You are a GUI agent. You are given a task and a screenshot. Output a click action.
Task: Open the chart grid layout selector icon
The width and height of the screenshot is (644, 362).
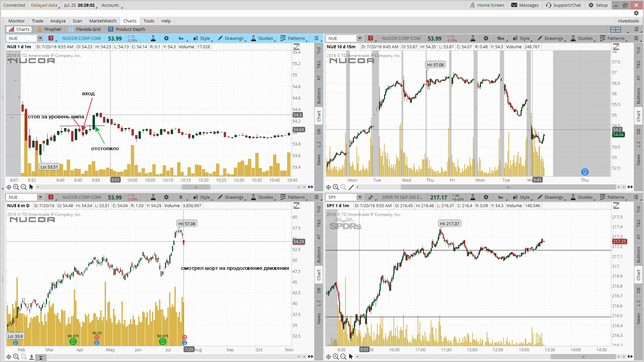tap(615, 29)
